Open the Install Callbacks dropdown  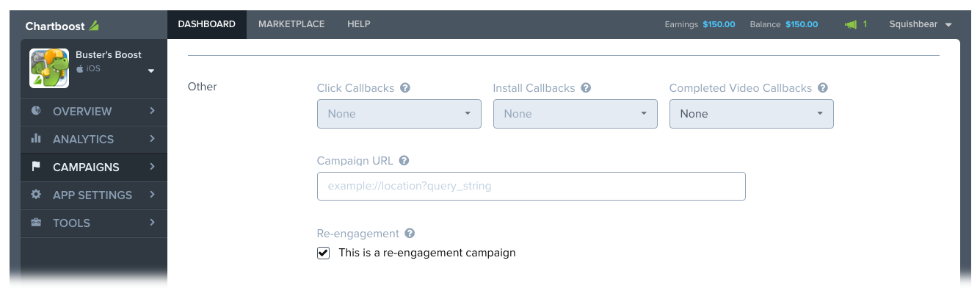[x=576, y=114]
